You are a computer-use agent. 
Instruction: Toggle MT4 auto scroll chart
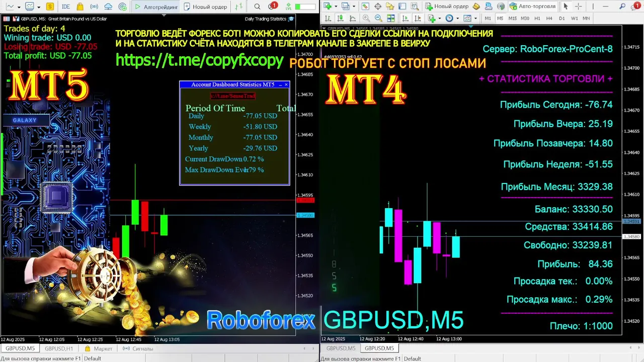406,18
